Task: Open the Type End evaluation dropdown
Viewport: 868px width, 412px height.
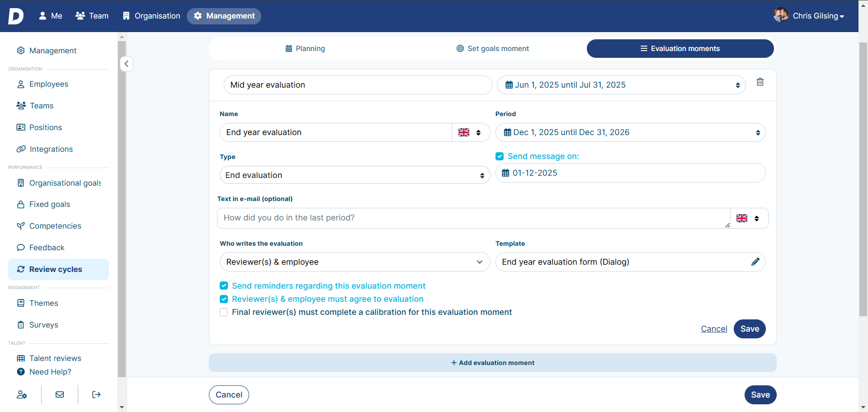Action: pyautogui.click(x=355, y=175)
